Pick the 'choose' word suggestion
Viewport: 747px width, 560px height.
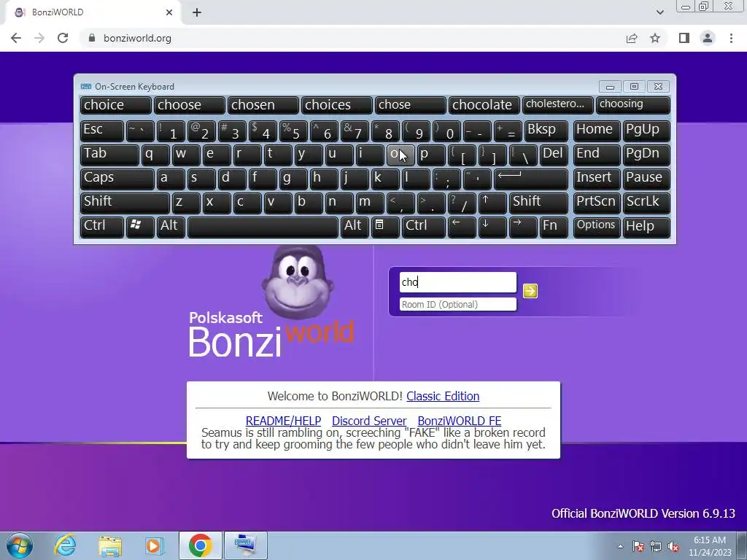[x=189, y=105]
